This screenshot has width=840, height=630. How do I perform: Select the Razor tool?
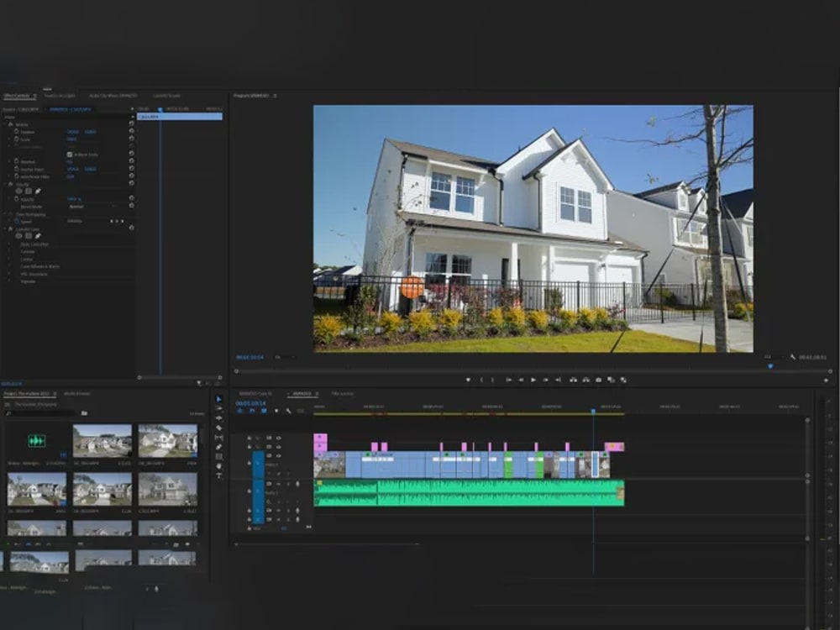(218, 428)
